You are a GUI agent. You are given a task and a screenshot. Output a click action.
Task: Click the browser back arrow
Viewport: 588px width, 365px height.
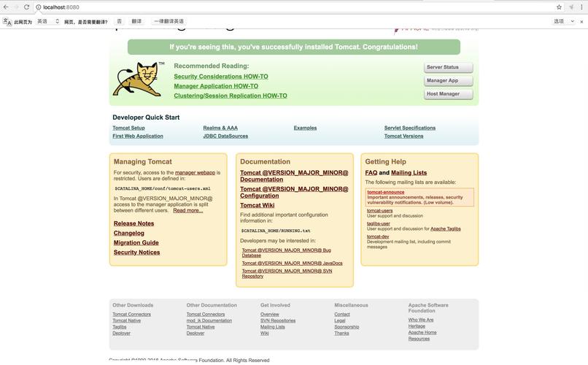[6, 7]
